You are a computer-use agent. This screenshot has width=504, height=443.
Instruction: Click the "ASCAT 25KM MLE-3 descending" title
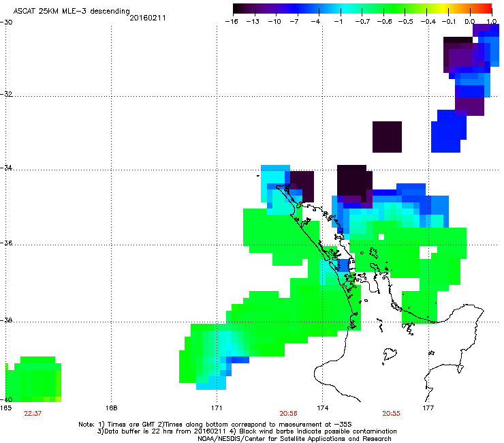click(72, 12)
